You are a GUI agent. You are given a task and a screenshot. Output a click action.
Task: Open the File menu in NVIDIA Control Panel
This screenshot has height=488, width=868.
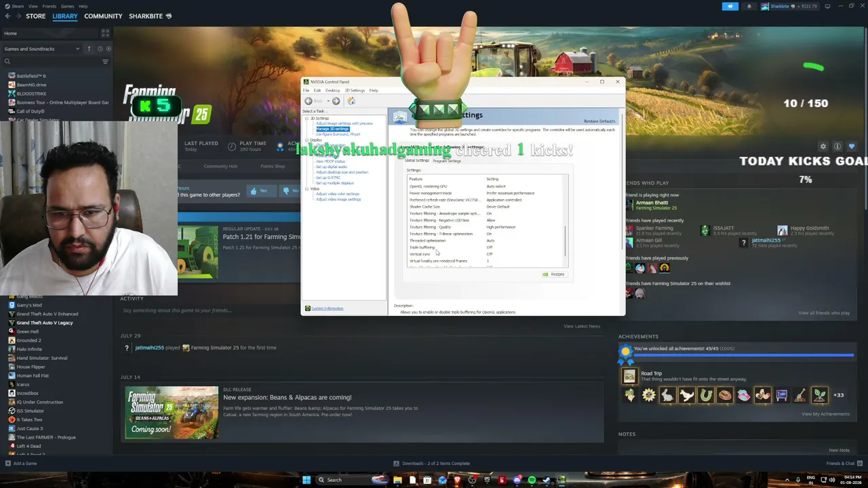pyautogui.click(x=306, y=90)
